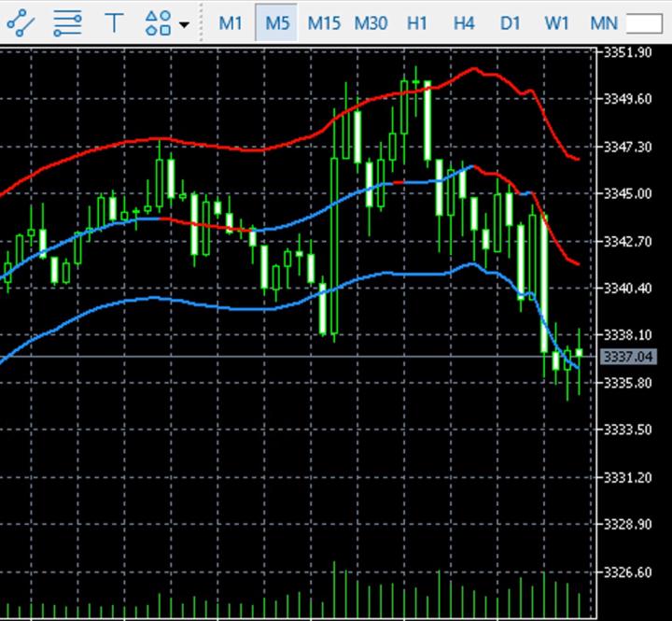Screen dimensions: 672x621
Task: Click the current price label 3337.04
Action: (628, 357)
